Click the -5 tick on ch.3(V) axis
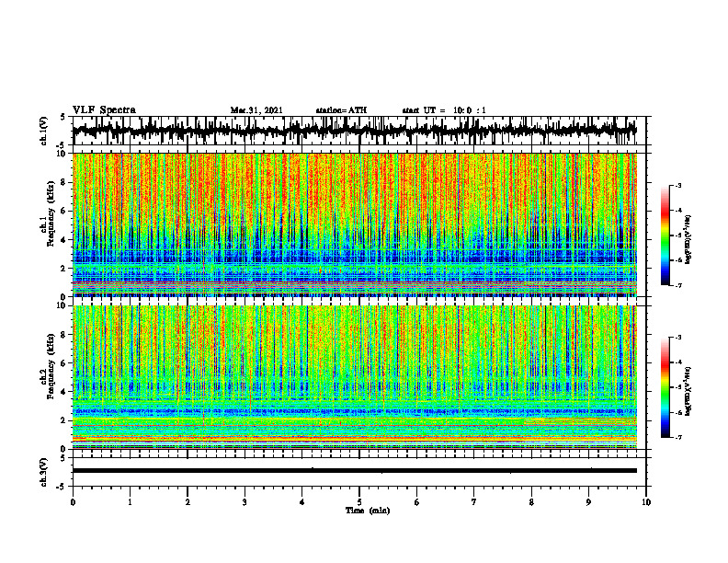 62,487
